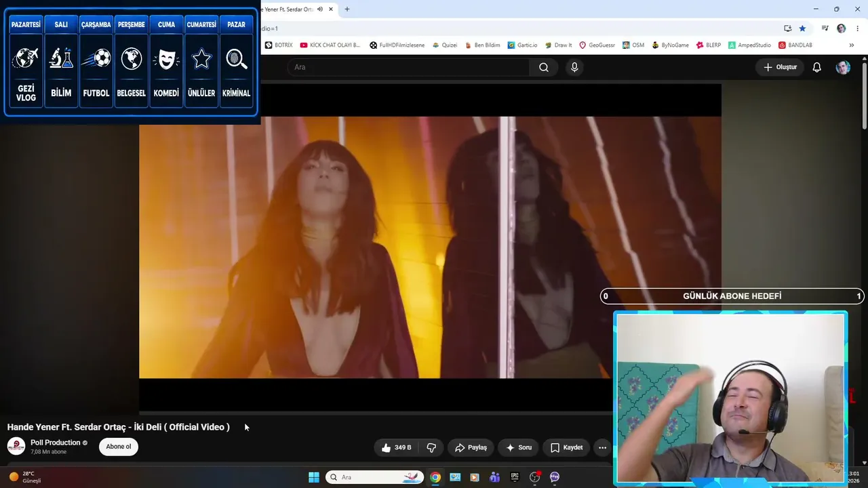
Task: Close the Hande Yener browser tab
Action: click(331, 9)
